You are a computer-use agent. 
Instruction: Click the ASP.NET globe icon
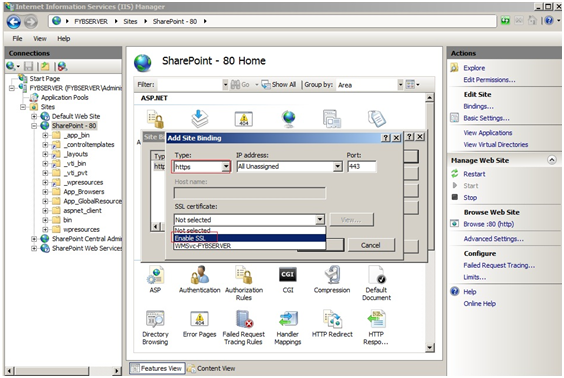click(288, 119)
